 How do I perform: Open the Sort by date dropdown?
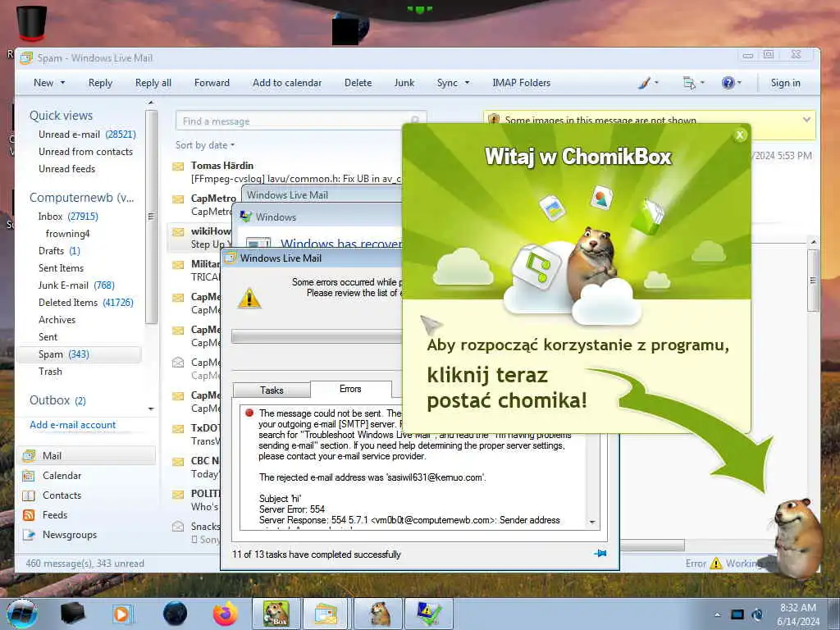[204, 145]
